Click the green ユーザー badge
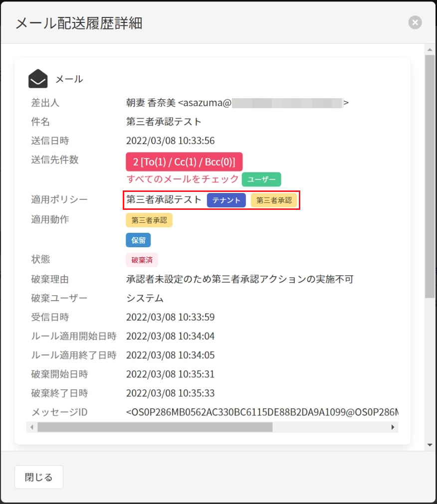 261,179
